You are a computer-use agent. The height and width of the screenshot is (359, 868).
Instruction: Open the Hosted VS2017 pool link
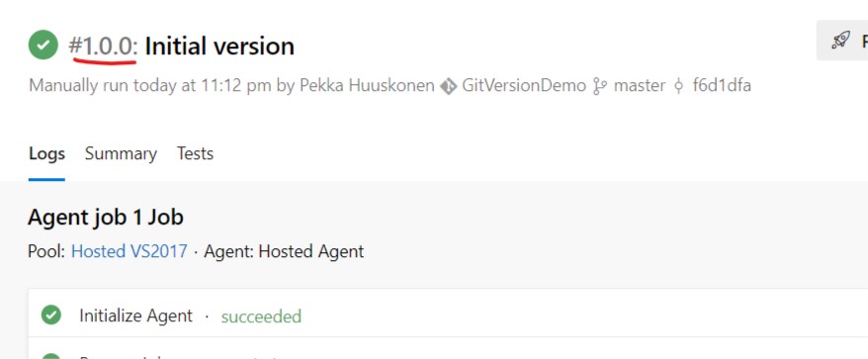click(130, 251)
